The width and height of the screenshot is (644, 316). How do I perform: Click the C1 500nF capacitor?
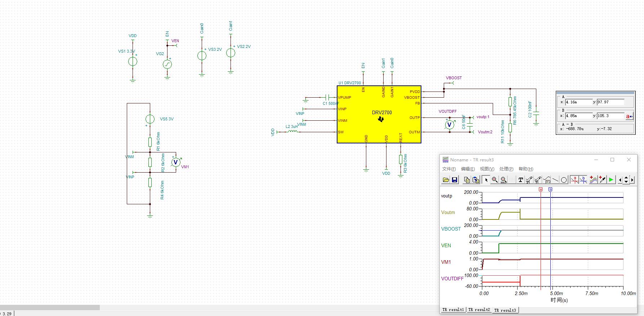click(x=328, y=97)
